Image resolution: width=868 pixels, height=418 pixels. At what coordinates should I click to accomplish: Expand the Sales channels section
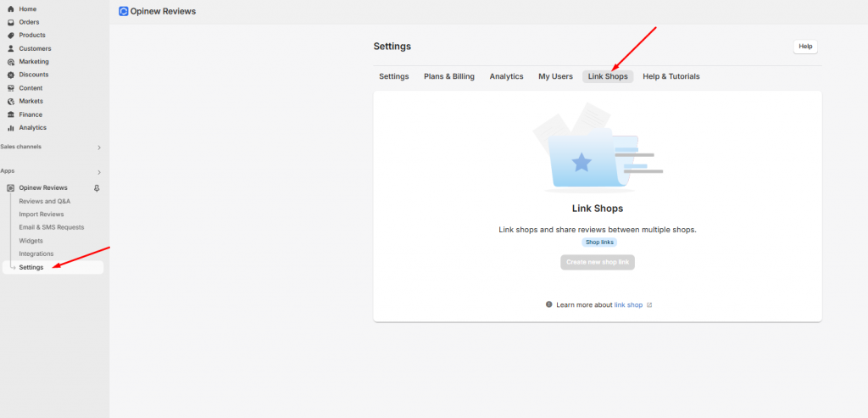pyautogui.click(x=99, y=148)
